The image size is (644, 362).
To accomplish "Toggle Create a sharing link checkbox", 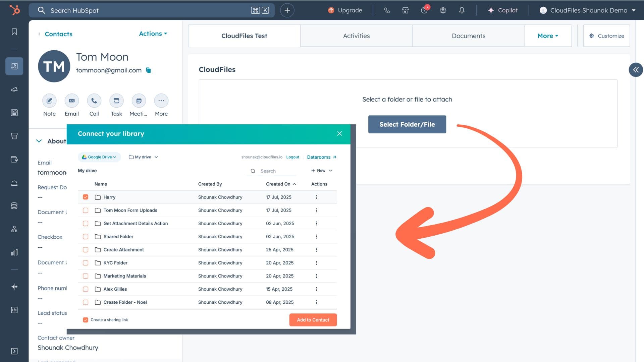I will pyautogui.click(x=86, y=320).
